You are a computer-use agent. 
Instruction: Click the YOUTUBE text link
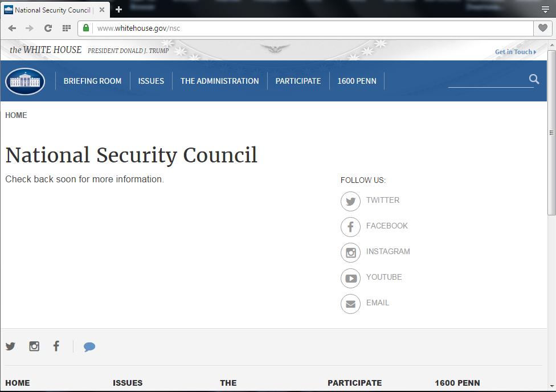click(x=384, y=277)
